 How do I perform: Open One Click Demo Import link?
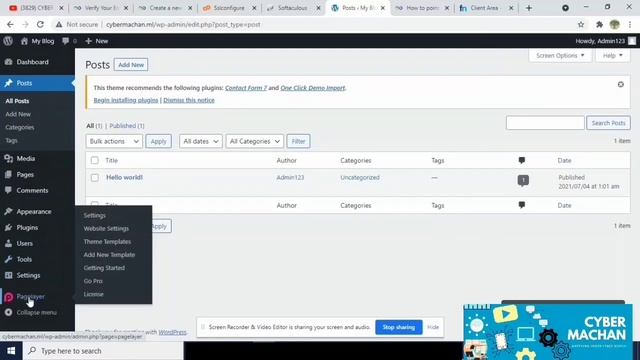click(x=313, y=88)
